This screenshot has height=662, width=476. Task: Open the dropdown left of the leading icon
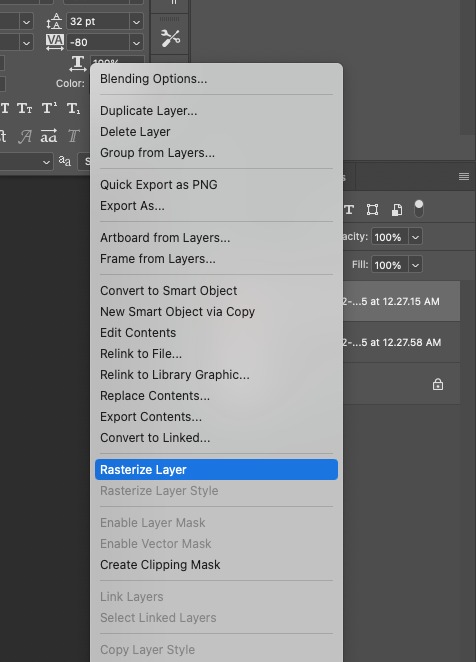[x=26, y=22]
